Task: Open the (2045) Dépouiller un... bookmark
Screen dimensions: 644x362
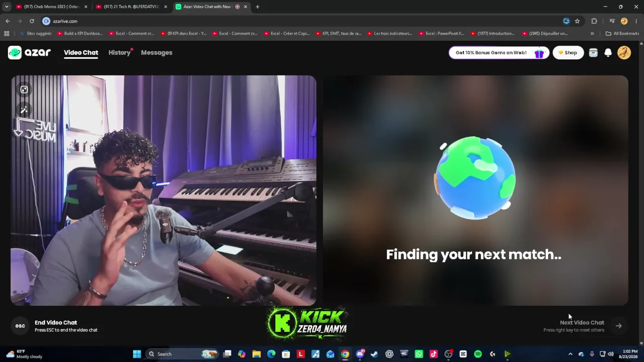Action: coord(545,34)
